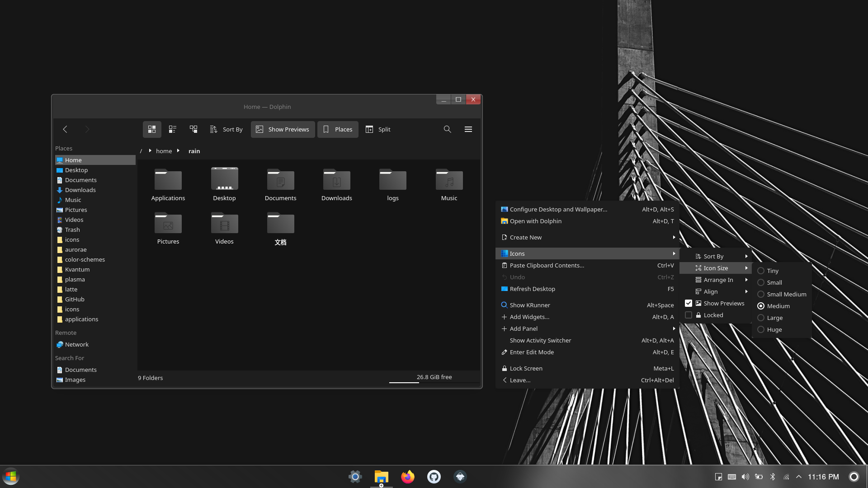Open the Pictures folder icon
Image resolution: width=868 pixels, height=488 pixels.
click(168, 228)
